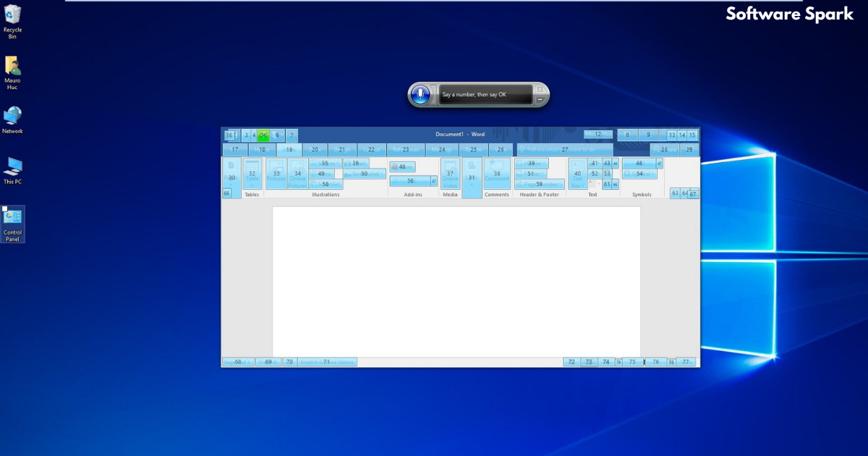The width and height of the screenshot is (868, 456).
Task: Click the English (United States) language indicator
Action: point(327,362)
